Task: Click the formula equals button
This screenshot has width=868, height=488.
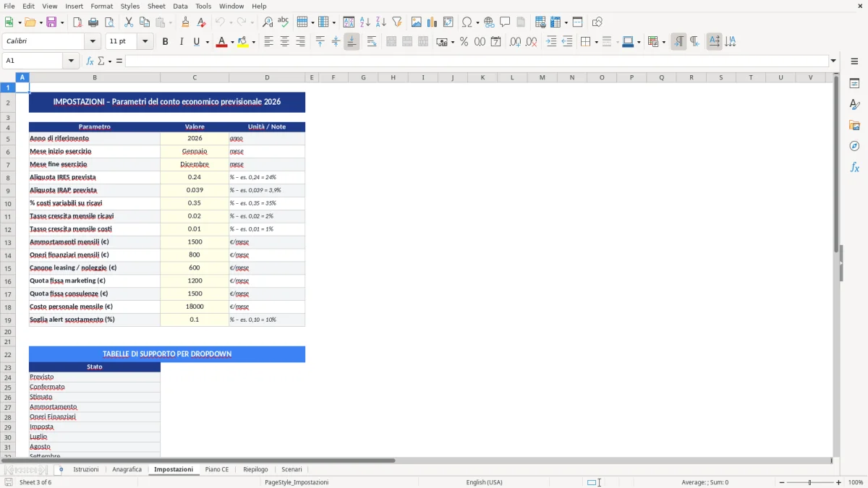Action: click(x=119, y=61)
